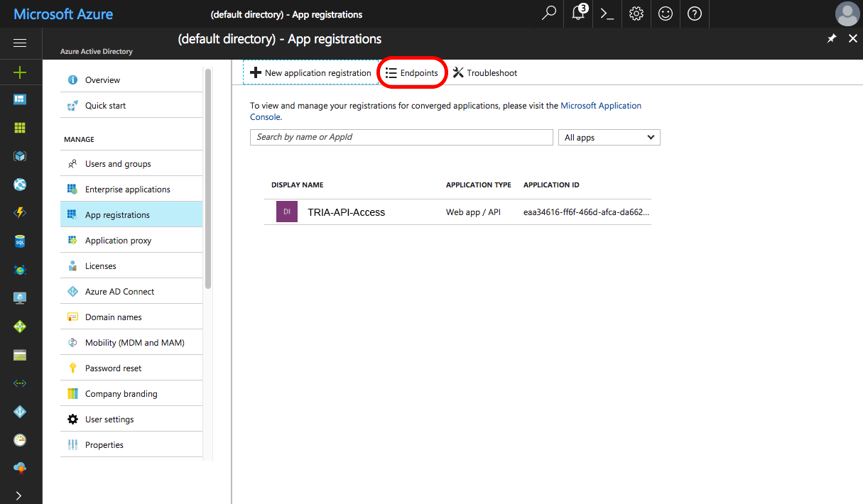Viewport: 863px width, 504px height.
Task: Select Overview in the directory menu
Action: click(131, 80)
